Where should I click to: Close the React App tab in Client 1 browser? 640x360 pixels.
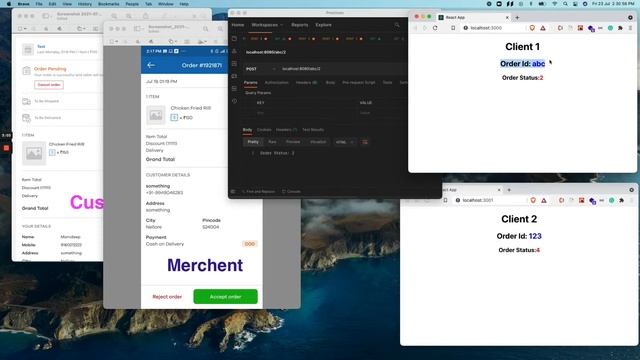[507, 18]
